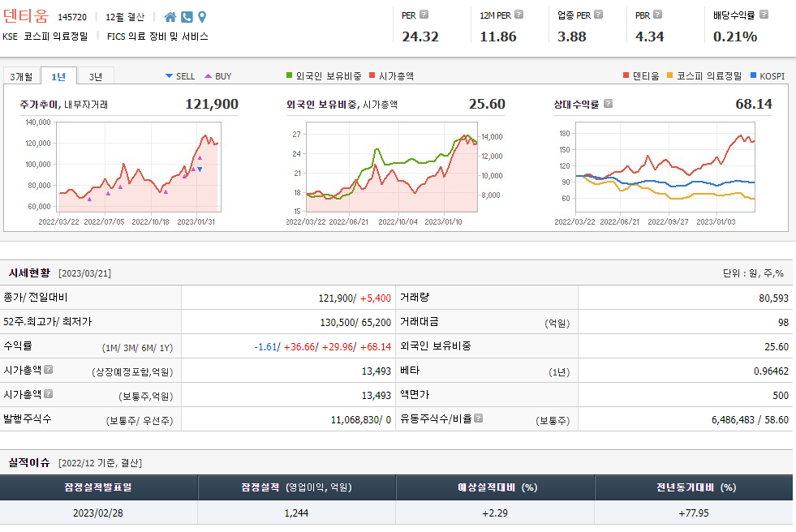Image resolution: width=796 pixels, height=532 pixels.
Task: Click the 25.60 value above foreign holdings chart
Action: tap(487, 104)
